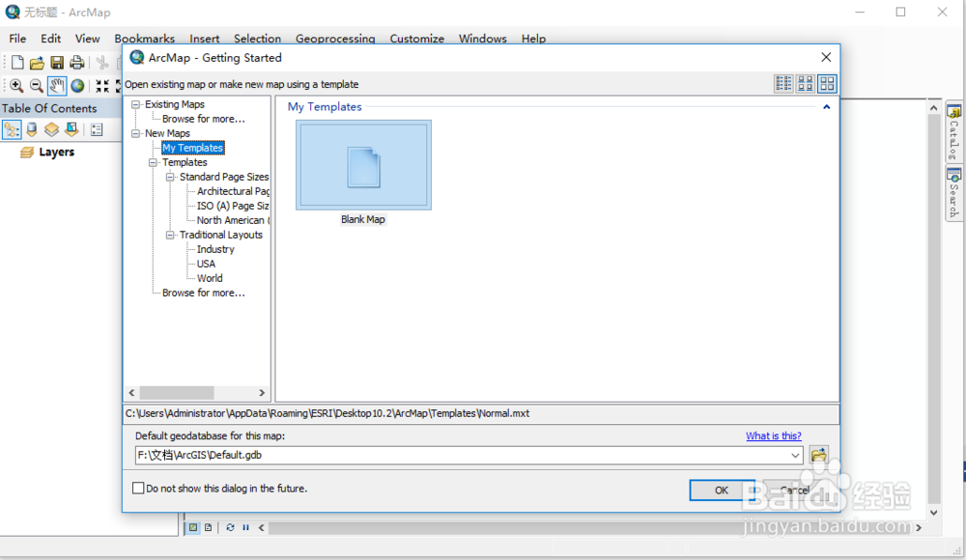
Task: Check Do not show this dialog
Action: click(138, 488)
